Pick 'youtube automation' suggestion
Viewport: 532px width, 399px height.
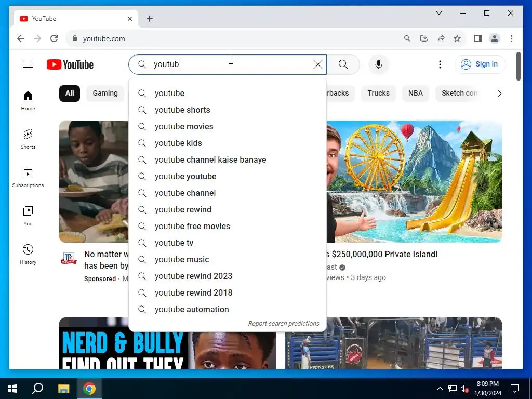(228, 310)
